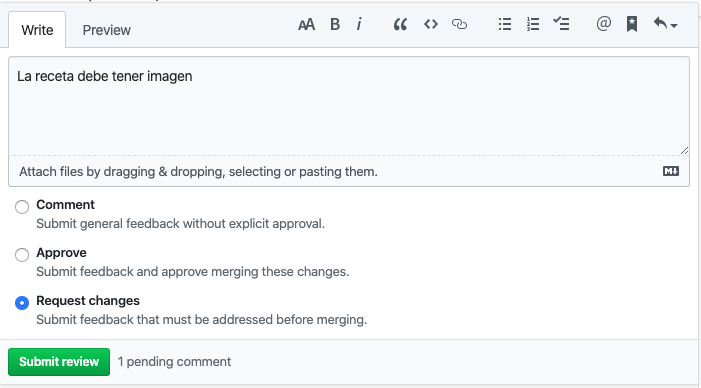Image resolution: width=701 pixels, height=388 pixels.
Task: Apply italic formatting
Action: pyautogui.click(x=359, y=24)
